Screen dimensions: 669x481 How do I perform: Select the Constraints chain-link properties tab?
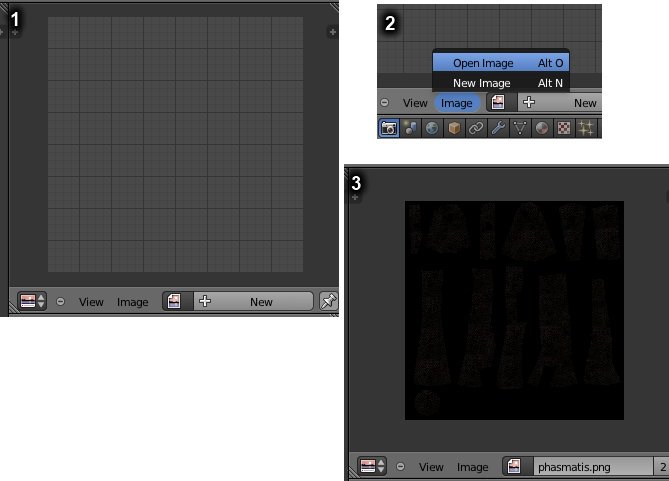(476, 128)
